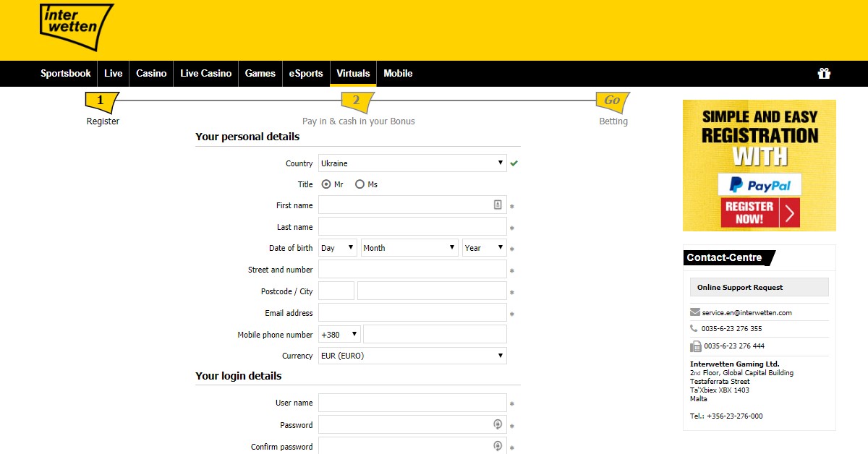Click the service.en@interwetten.com email link
Viewport: 868px width, 454px height.
pyautogui.click(x=746, y=313)
